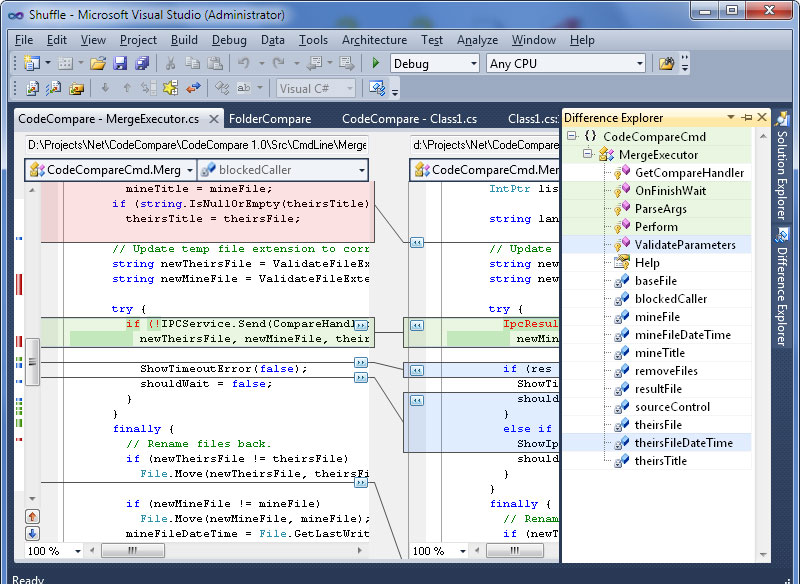Open the Debug configuration dropdown
The image size is (800, 584).
(x=473, y=64)
